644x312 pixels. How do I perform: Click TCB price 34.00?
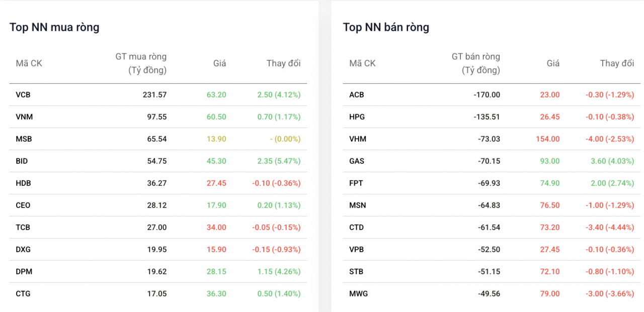click(x=216, y=227)
